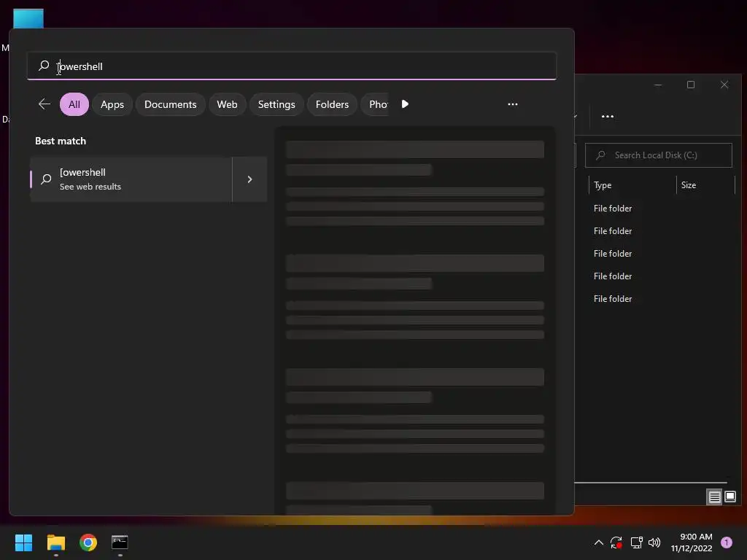This screenshot has width=747, height=560.
Task: Open the clock showing 9:00 AM
Action: tap(692, 542)
